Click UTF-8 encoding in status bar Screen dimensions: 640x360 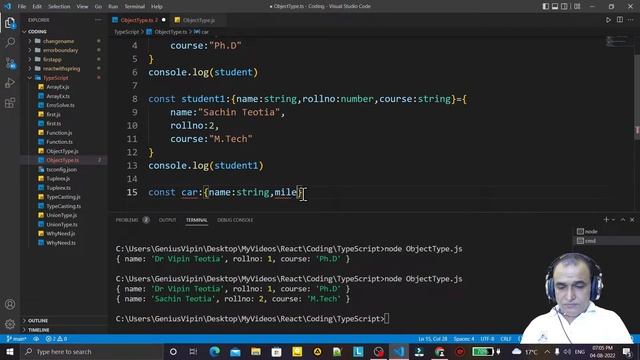[x=487, y=339]
